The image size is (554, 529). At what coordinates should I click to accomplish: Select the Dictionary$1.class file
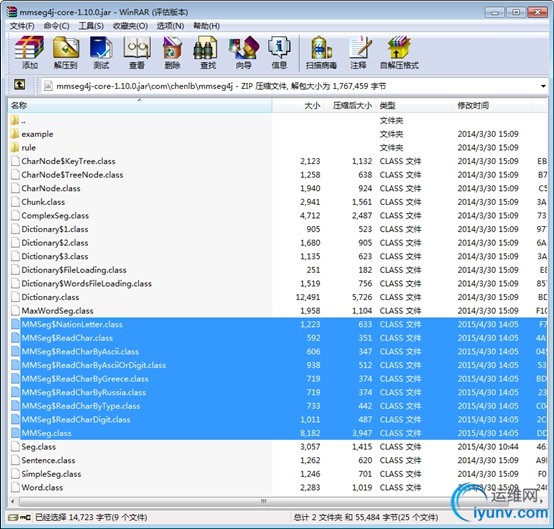[55, 229]
